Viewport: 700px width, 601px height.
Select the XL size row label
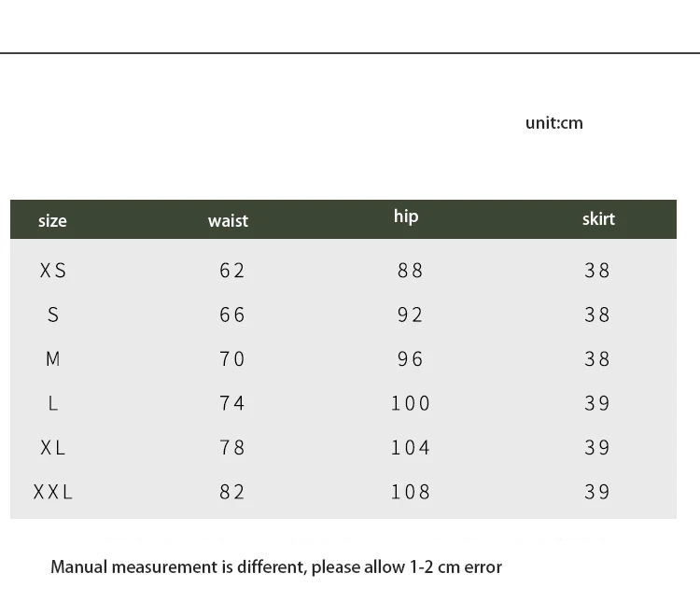[53, 447]
